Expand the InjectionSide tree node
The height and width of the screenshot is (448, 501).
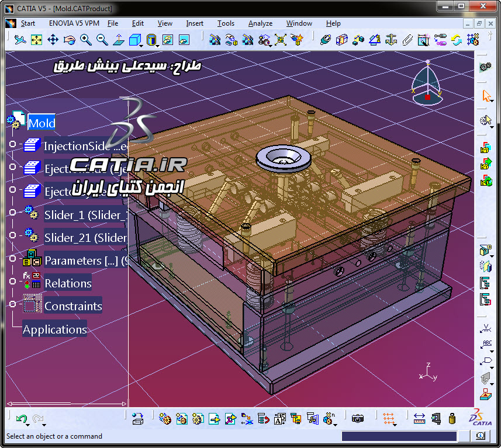click(x=12, y=144)
